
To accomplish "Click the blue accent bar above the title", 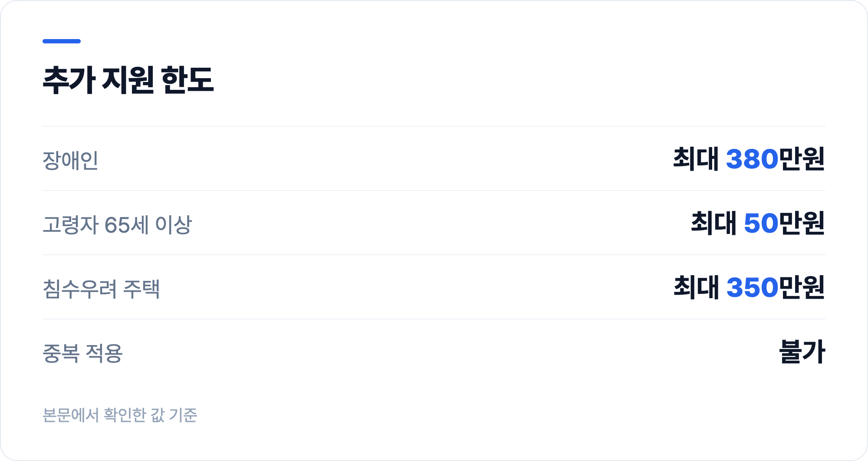I will 62,41.
